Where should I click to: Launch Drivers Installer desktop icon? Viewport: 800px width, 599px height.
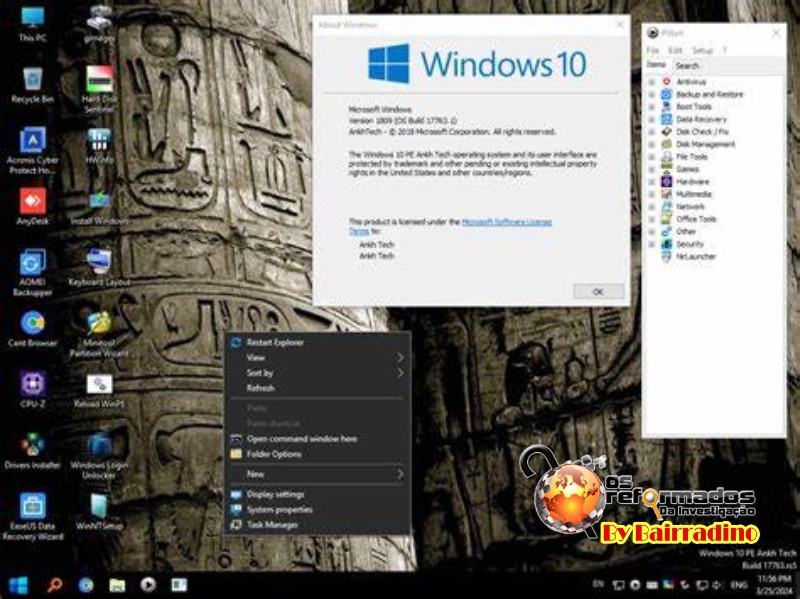point(33,451)
